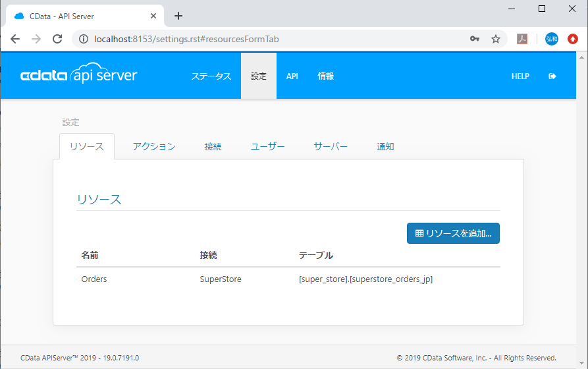Image resolution: width=588 pixels, height=369 pixels.
Task: Click the red update arrow icon
Action: [573, 39]
